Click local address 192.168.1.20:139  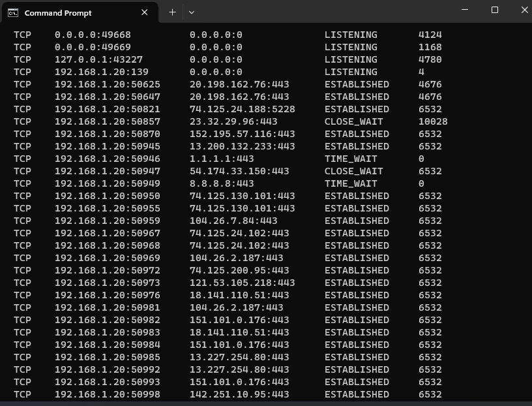click(102, 72)
